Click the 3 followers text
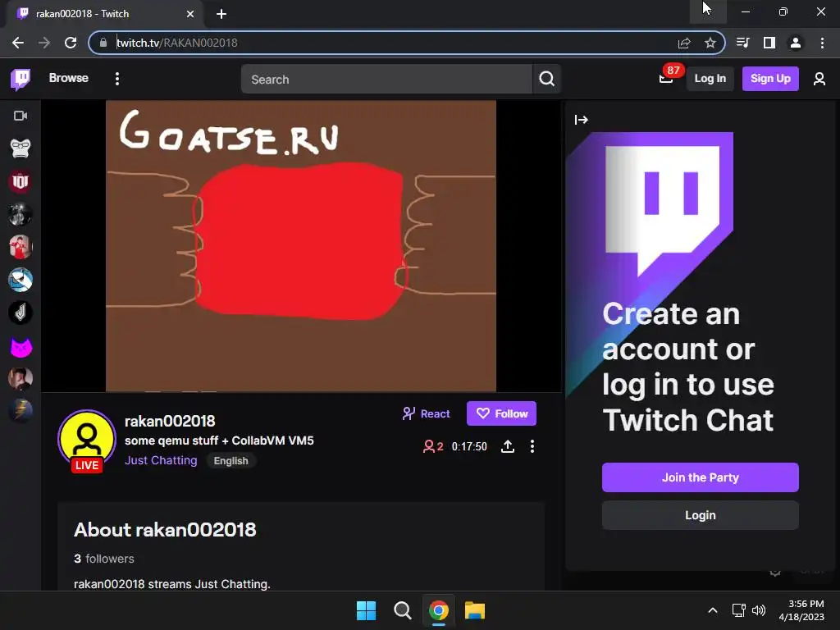 (x=104, y=559)
